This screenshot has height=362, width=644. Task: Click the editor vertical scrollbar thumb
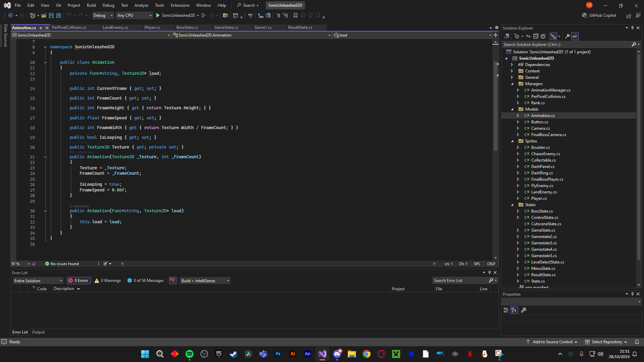point(495,106)
